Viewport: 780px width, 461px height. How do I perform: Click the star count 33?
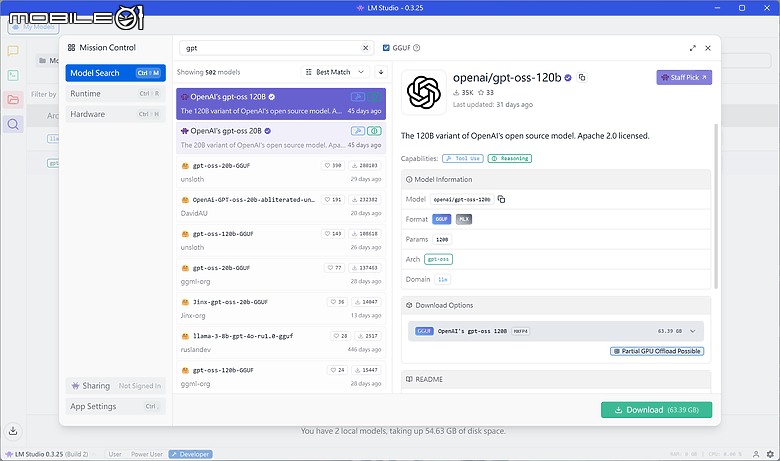coord(486,92)
